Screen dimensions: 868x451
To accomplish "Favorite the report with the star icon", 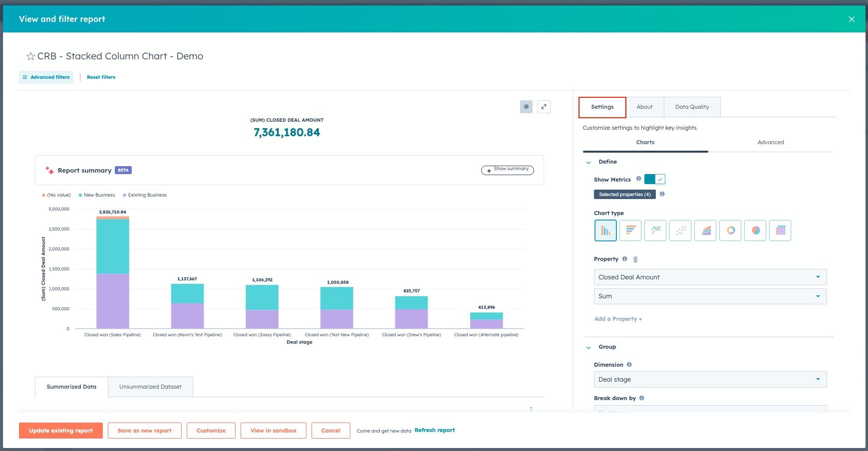I will 30,56.
